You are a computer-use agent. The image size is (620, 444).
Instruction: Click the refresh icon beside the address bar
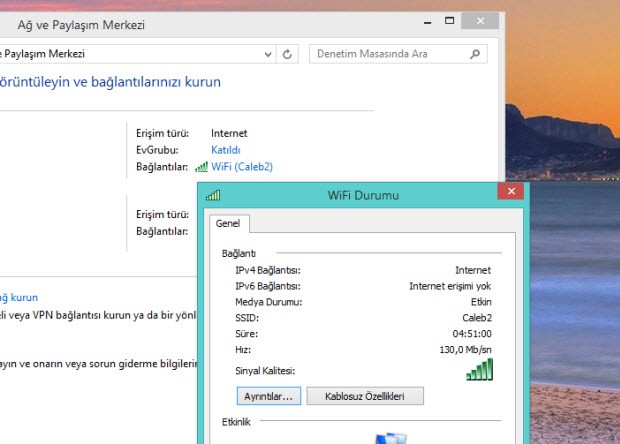(x=287, y=54)
